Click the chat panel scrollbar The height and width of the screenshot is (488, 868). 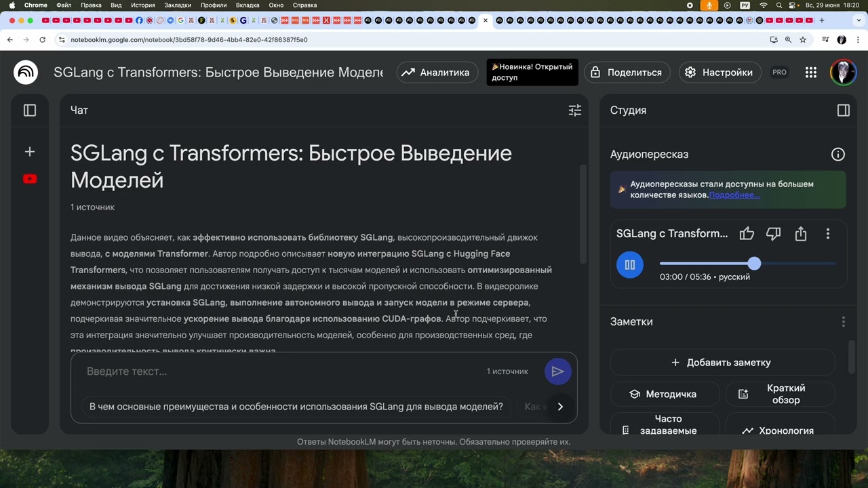coord(583,214)
